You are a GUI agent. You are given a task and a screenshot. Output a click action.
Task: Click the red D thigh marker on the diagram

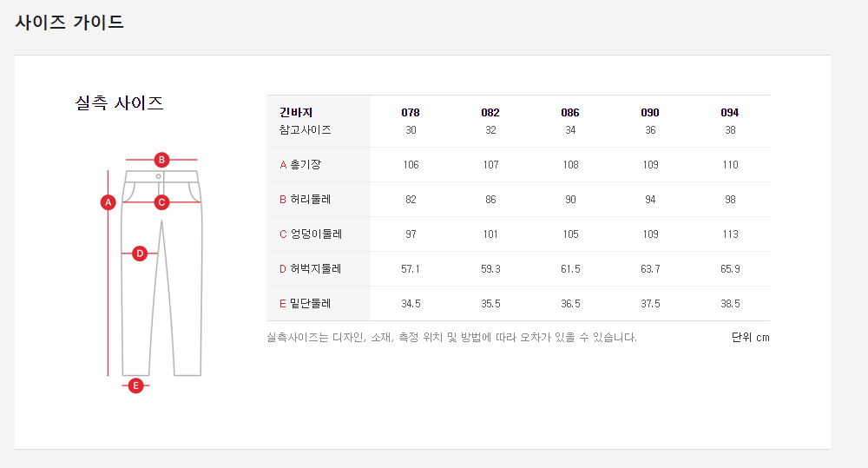140,254
